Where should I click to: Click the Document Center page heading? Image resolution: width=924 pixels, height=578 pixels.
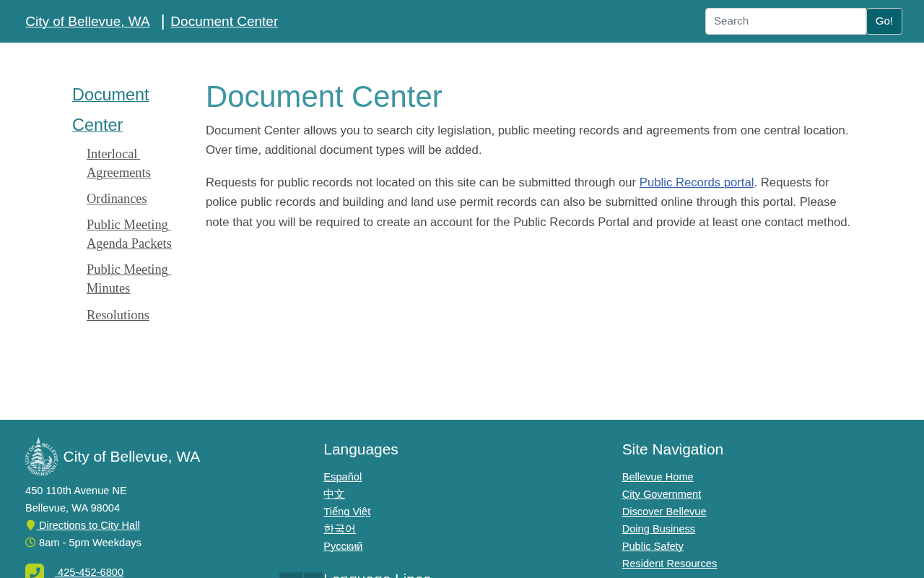[324, 97]
